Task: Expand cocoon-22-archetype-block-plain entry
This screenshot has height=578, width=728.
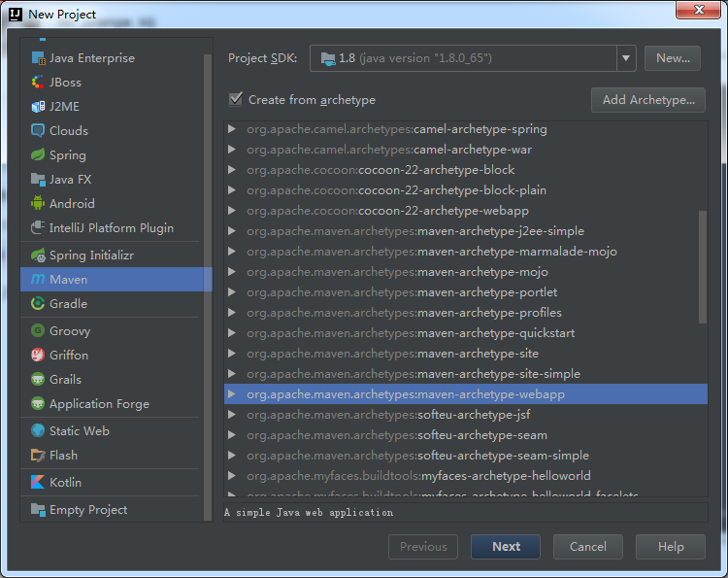Action: coord(232,190)
